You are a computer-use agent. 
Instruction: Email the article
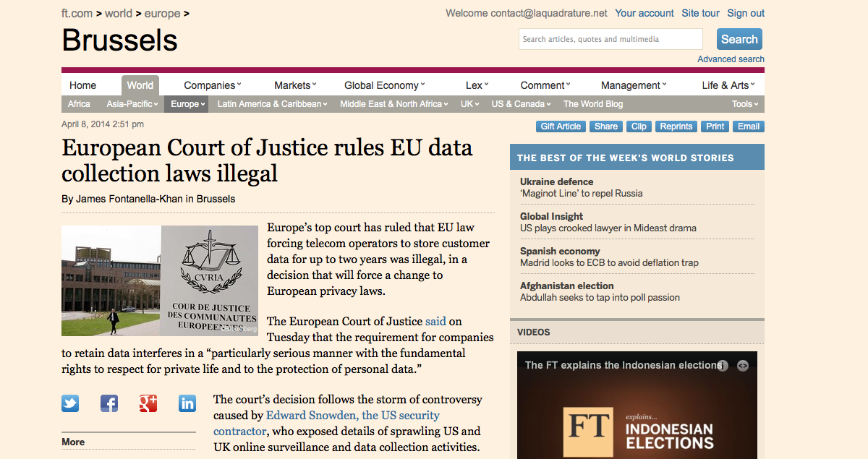749,126
